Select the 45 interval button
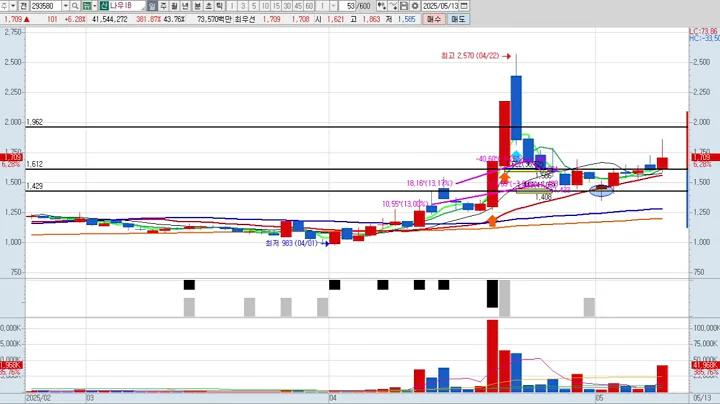Screen dimensions: 720x404 click(298, 6)
